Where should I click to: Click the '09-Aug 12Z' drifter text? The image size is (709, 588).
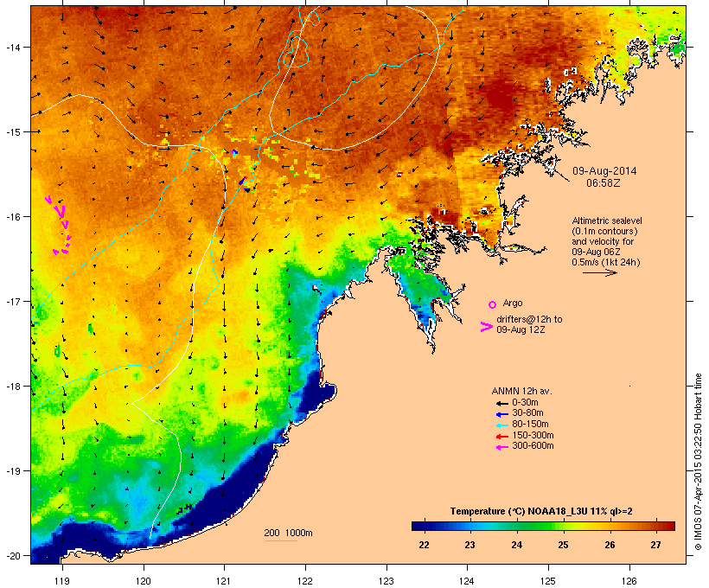(521, 329)
